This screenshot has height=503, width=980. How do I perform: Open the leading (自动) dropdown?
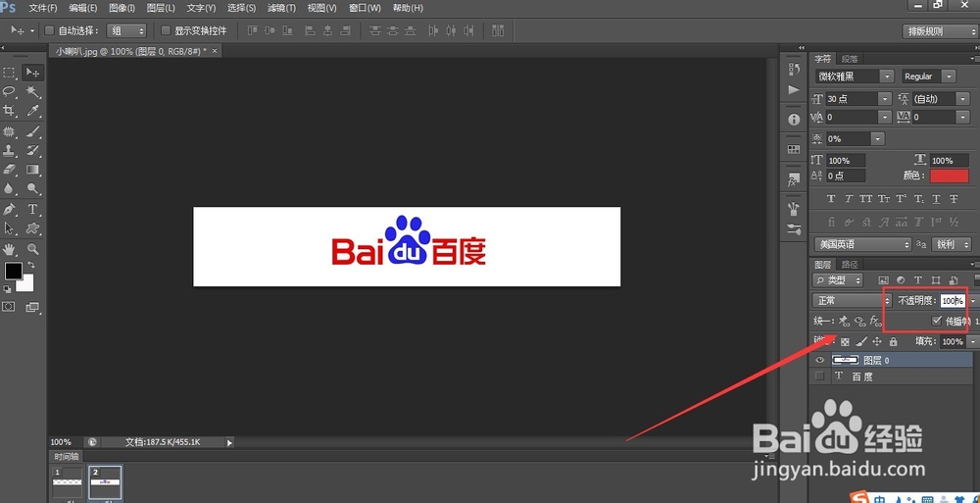[x=962, y=99]
